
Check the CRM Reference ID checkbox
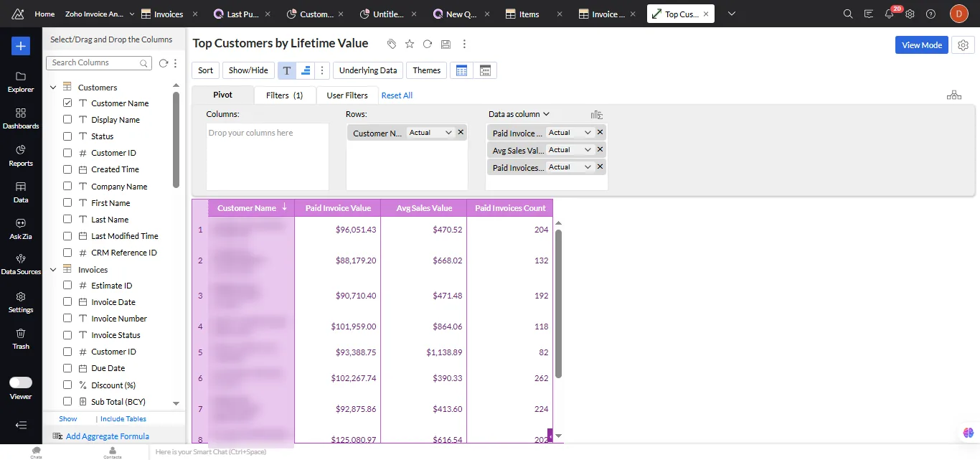point(67,253)
